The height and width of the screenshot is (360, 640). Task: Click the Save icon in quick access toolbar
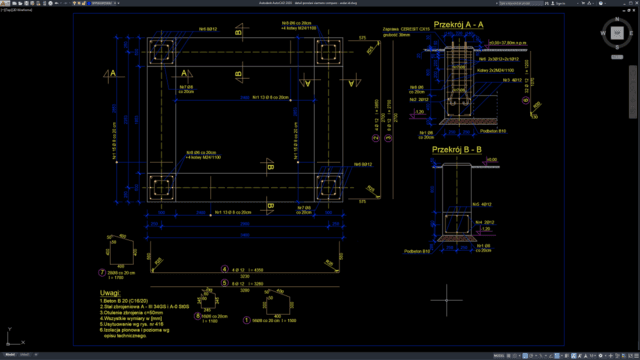coord(26,3)
